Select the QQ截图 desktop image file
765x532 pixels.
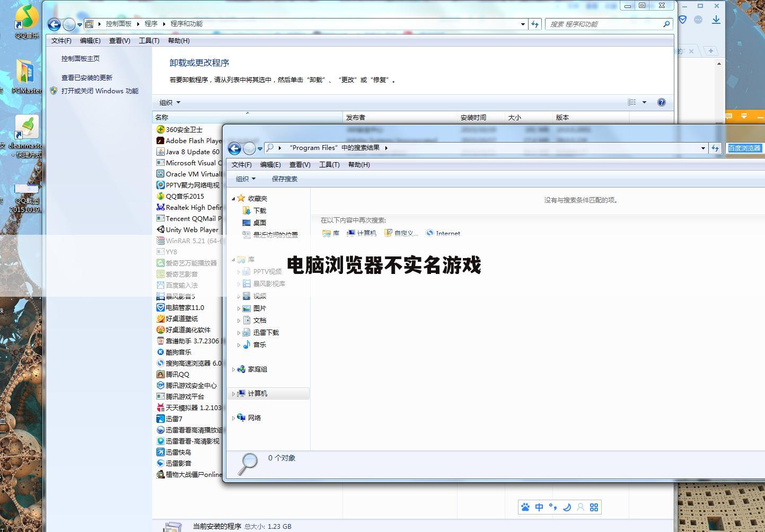(27, 198)
